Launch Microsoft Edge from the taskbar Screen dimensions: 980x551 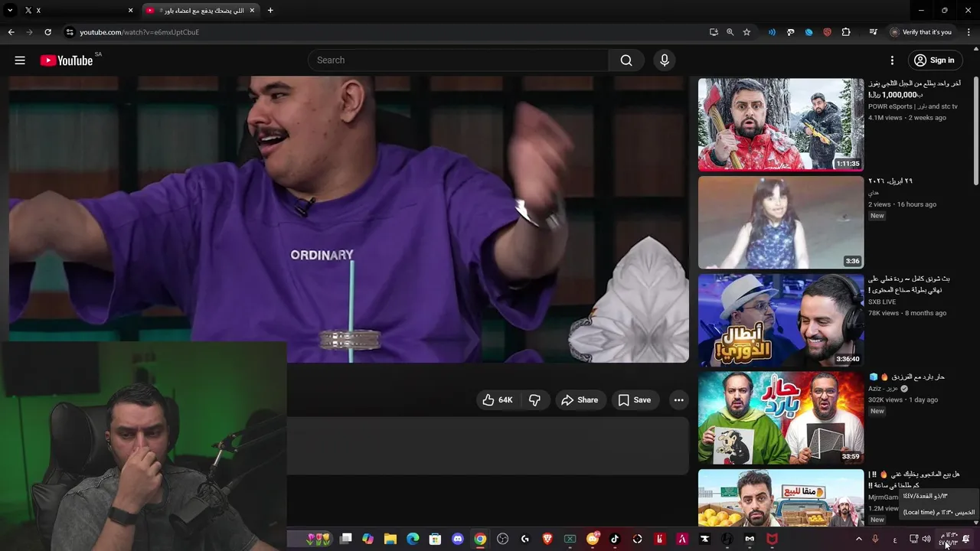coord(413,539)
